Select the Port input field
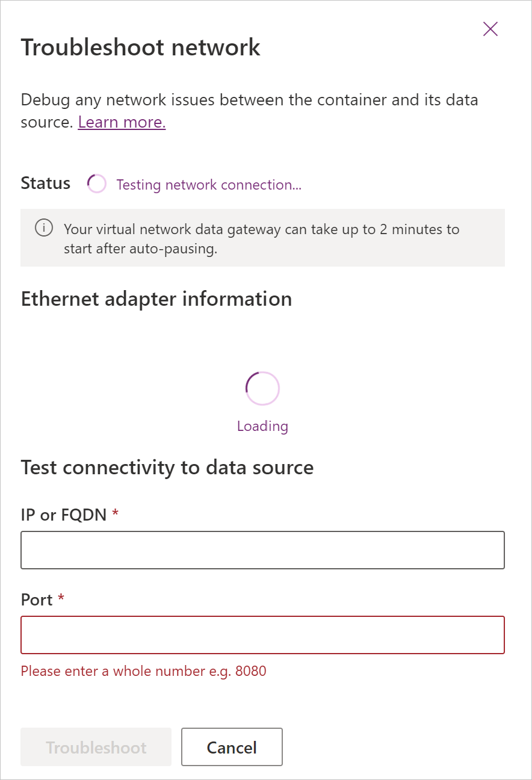 [263, 635]
